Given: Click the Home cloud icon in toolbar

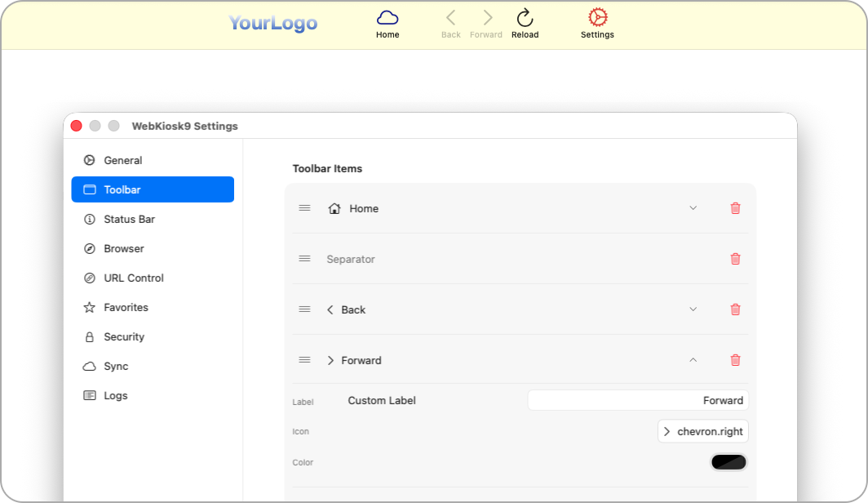Looking at the screenshot, I should [x=387, y=18].
